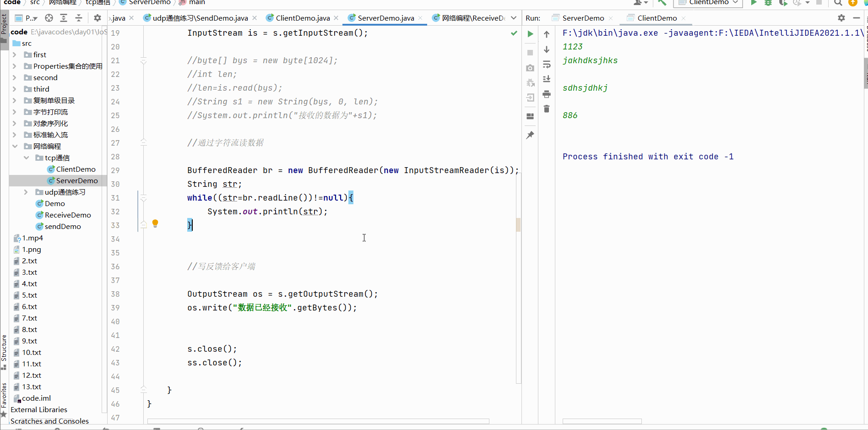The width and height of the screenshot is (868, 430).
Task: Expand the 'first' package folder
Action: tap(15, 54)
